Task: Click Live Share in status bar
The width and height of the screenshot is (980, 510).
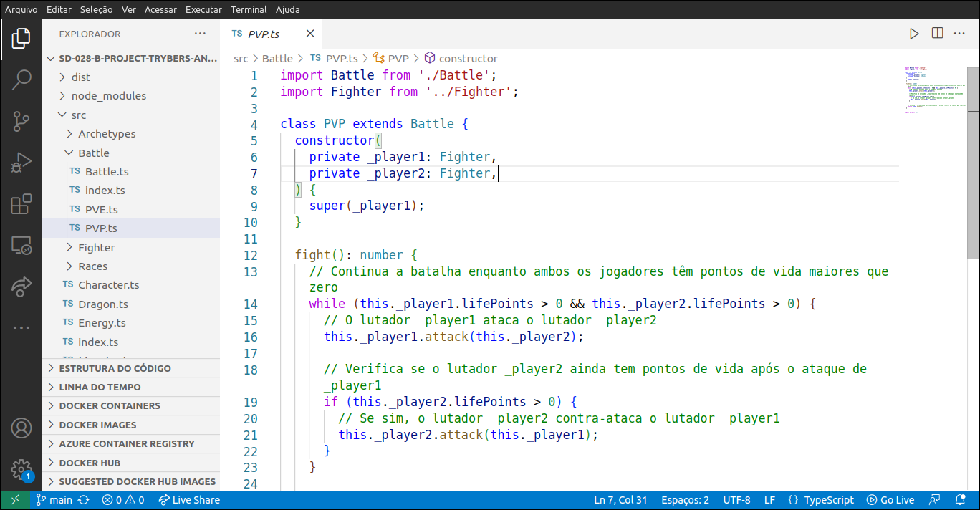Action: 189,500
